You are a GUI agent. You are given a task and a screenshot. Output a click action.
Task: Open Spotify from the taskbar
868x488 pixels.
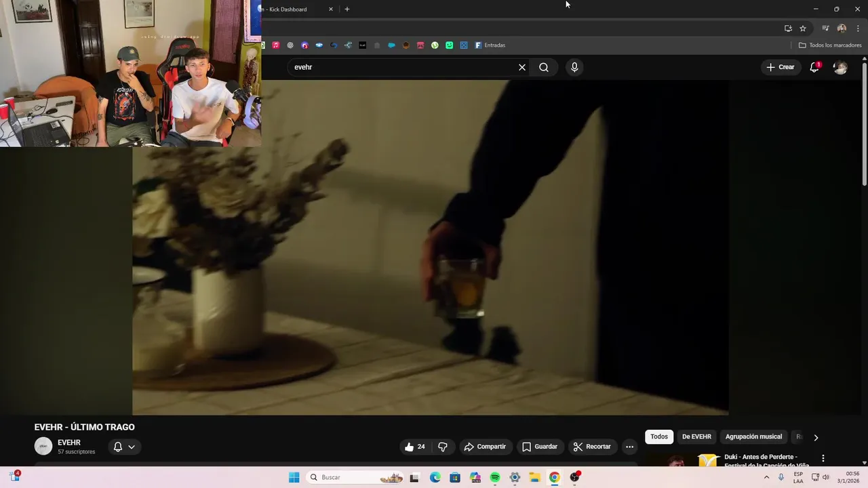click(x=495, y=477)
